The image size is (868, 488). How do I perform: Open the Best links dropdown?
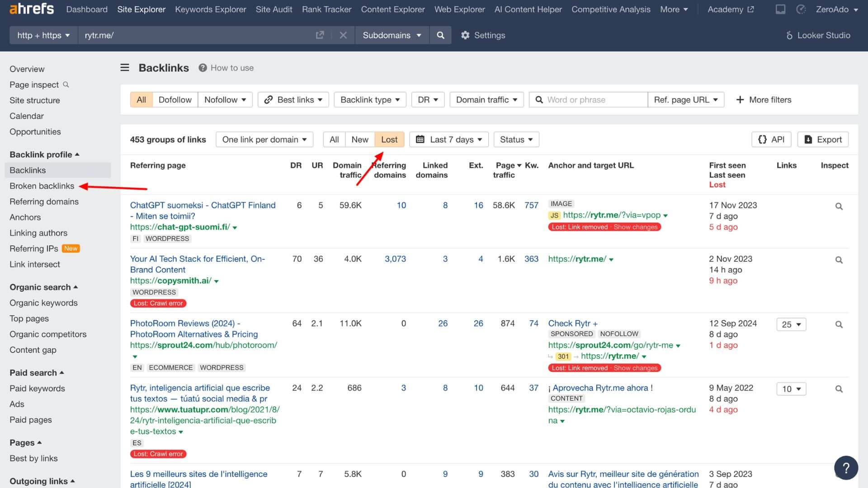(x=293, y=100)
